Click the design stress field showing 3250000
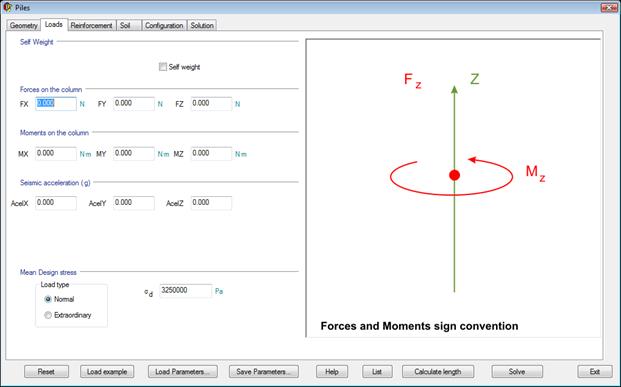The width and height of the screenshot is (621, 387). click(x=186, y=291)
